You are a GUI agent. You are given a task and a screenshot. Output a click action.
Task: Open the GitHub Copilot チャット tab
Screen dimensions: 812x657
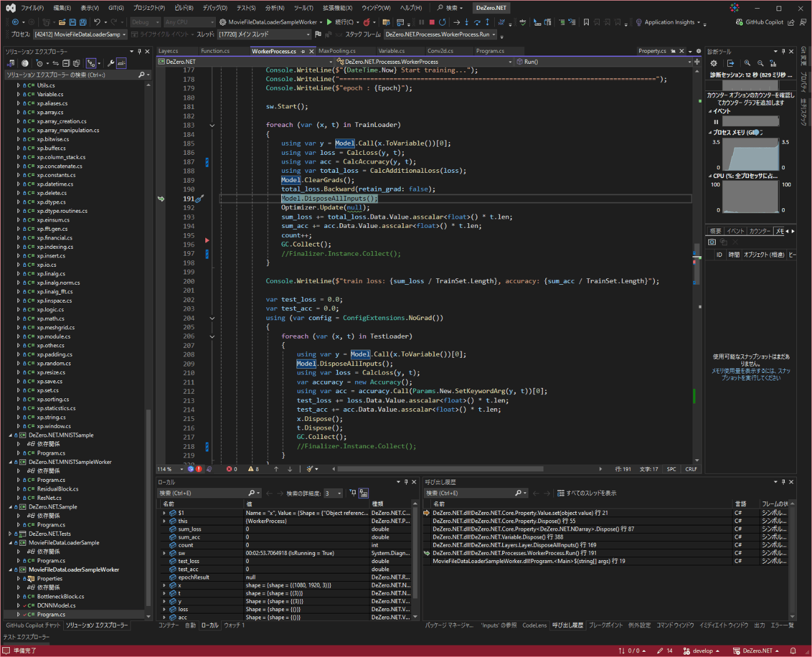click(x=33, y=625)
